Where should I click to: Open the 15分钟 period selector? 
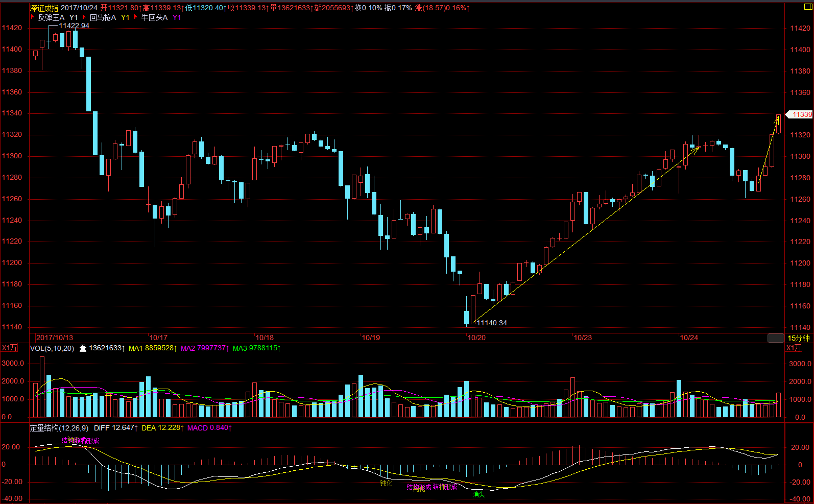tap(798, 338)
